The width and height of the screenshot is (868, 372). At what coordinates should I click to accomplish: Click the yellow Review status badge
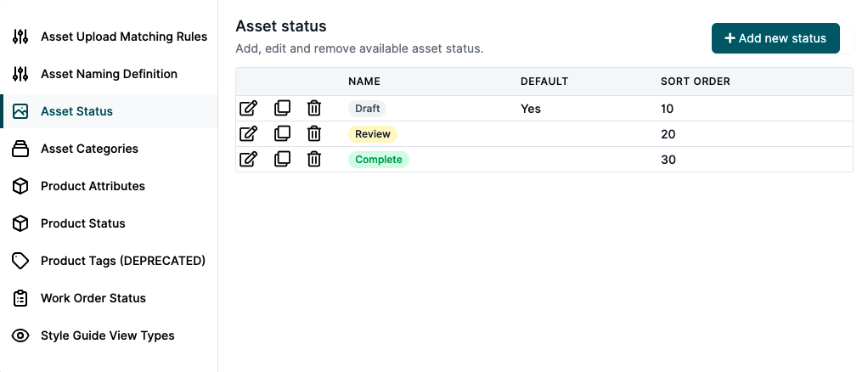pyautogui.click(x=373, y=134)
